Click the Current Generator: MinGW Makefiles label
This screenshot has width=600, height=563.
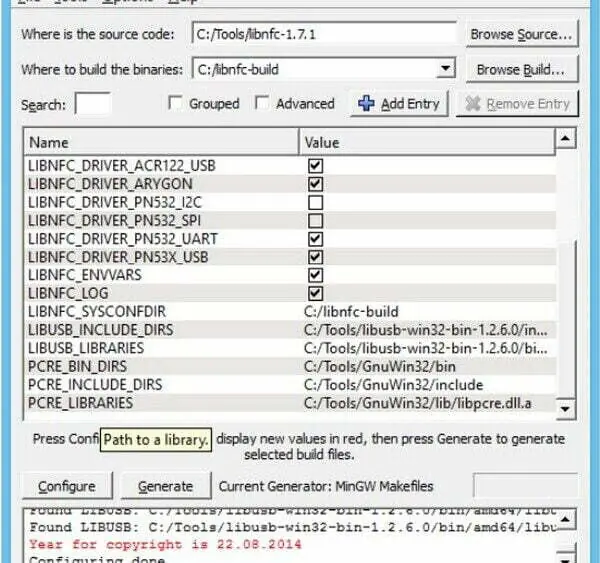326,486
